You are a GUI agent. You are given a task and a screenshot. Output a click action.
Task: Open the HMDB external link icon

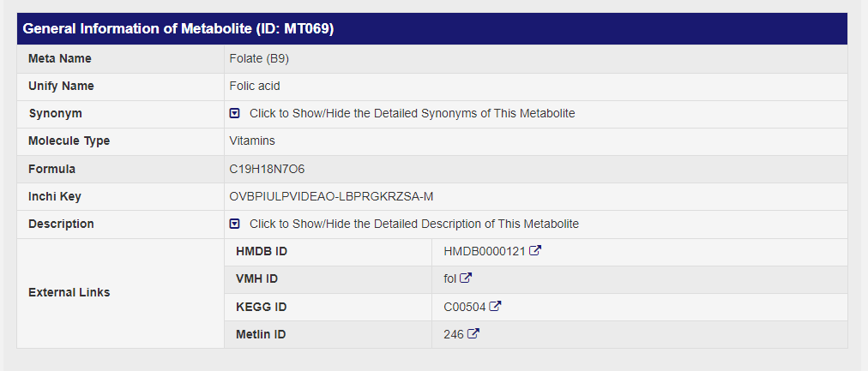point(535,251)
